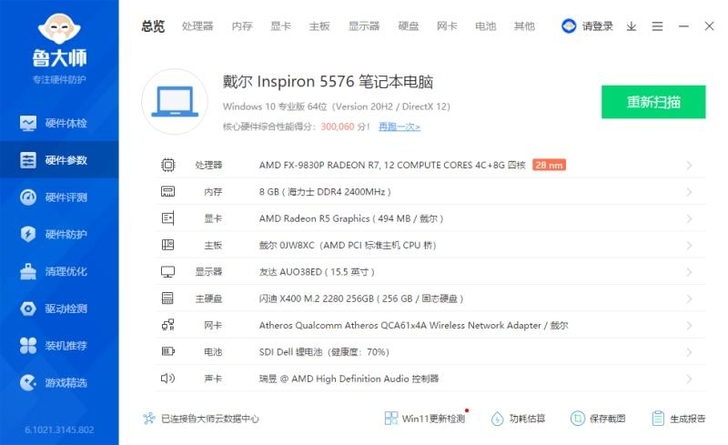
Task: Click the version number 6.1021.3145.802
Action: pyautogui.click(x=59, y=430)
